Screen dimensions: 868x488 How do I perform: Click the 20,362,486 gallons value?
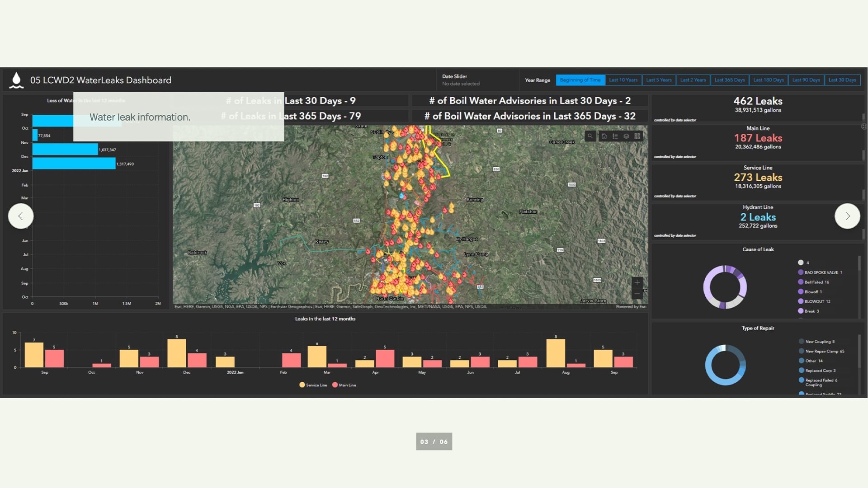tap(758, 147)
